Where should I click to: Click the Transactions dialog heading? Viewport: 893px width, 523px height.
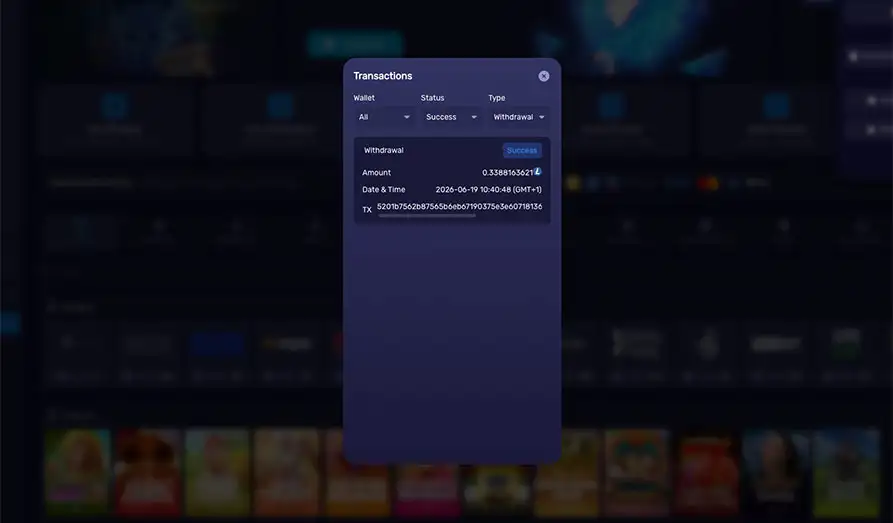click(383, 76)
